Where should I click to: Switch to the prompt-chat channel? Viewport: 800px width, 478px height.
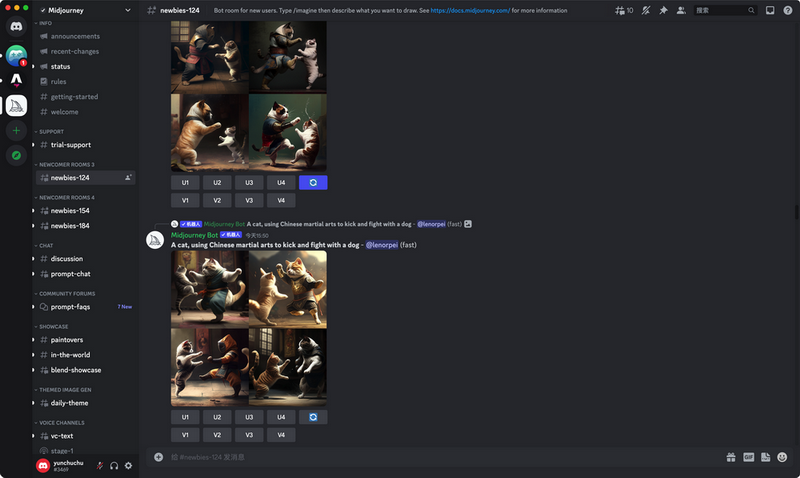tap(70, 274)
